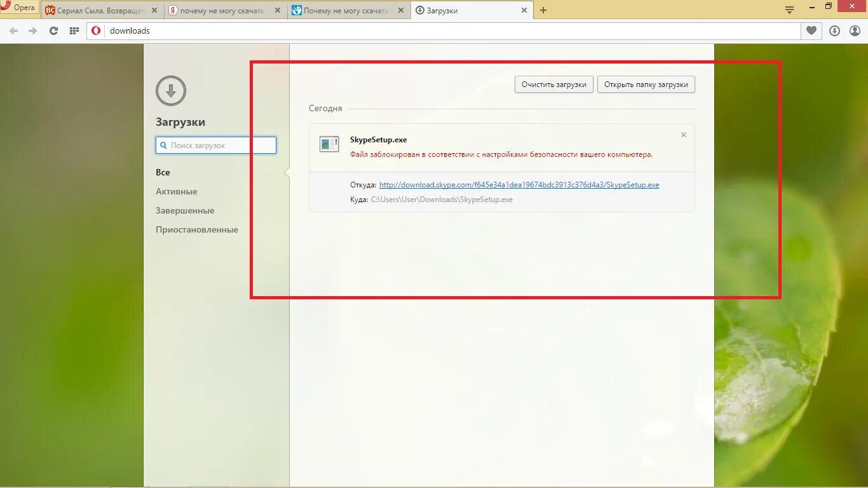The height and width of the screenshot is (488, 868).
Task: Click 'Очистить загрузки' button
Action: (x=554, y=85)
